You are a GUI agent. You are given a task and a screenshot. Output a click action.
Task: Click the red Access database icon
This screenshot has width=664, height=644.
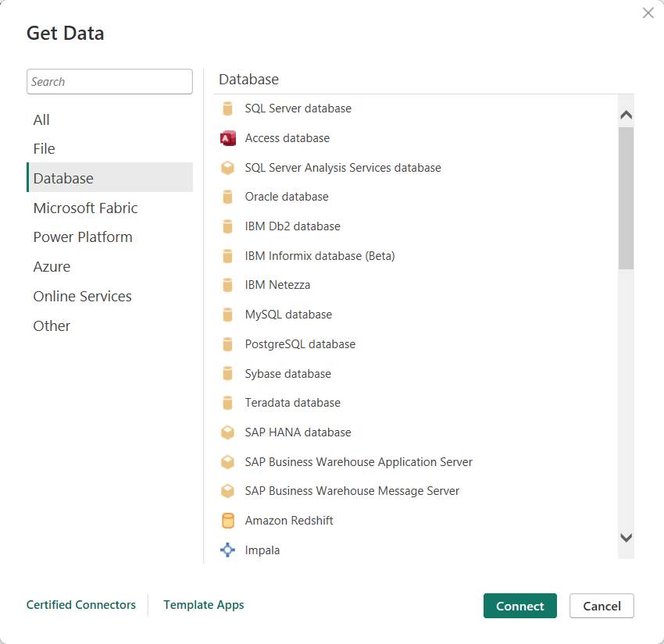228,138
